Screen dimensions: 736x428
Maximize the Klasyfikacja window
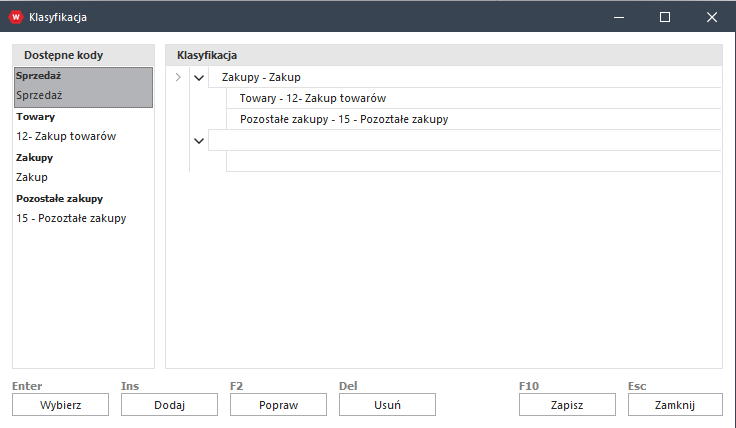[x=665, y=16]
